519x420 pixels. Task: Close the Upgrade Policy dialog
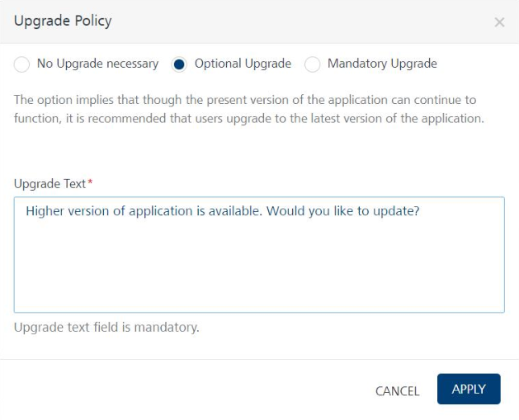pos(499,22)
